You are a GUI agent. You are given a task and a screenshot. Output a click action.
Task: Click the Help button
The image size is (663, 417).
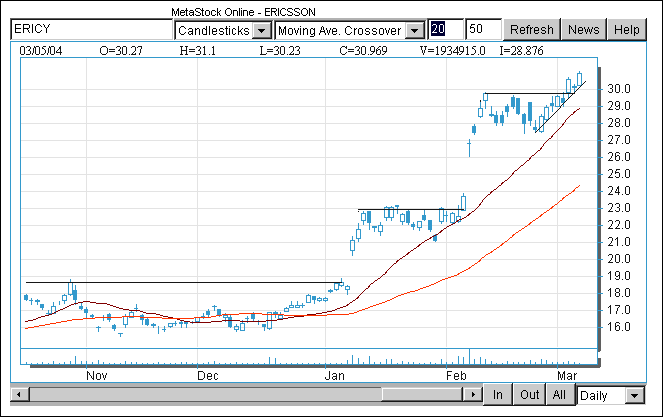(627, 30)
